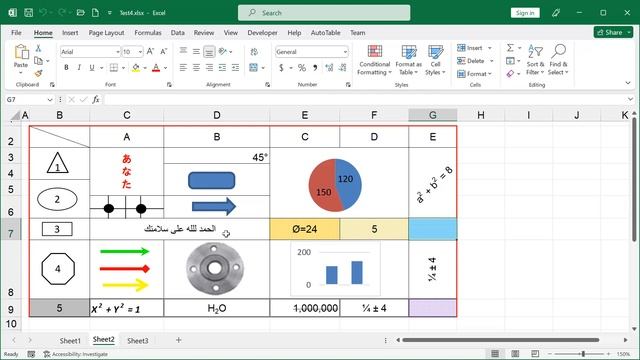Click the Undo arrow icon
The height and width of the screenshot is (360, 640).
tap(42, 13)
